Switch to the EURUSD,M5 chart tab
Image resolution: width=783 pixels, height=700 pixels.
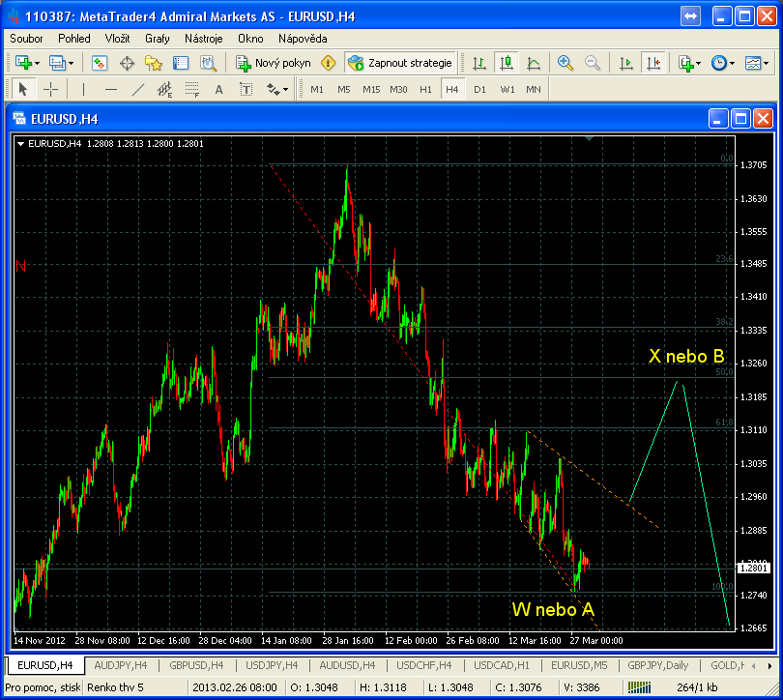[579, 665]
